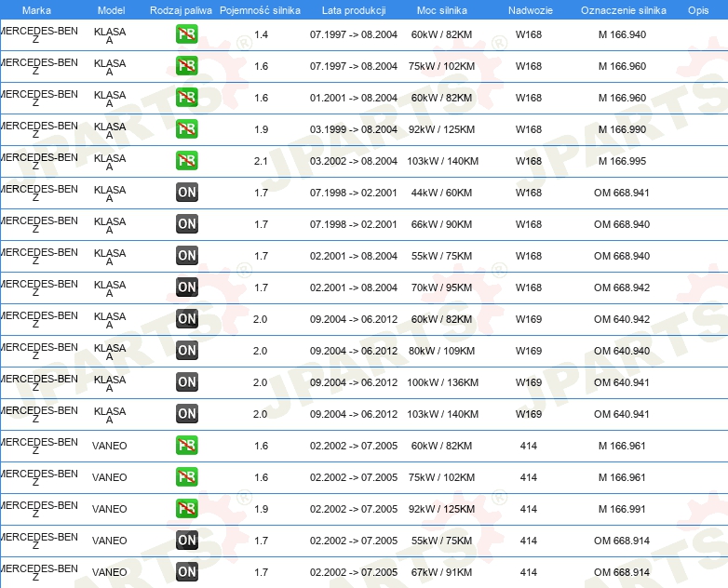Click the petrol icon in the M 166.940 row
728x588 pixels.
point(186,34)
